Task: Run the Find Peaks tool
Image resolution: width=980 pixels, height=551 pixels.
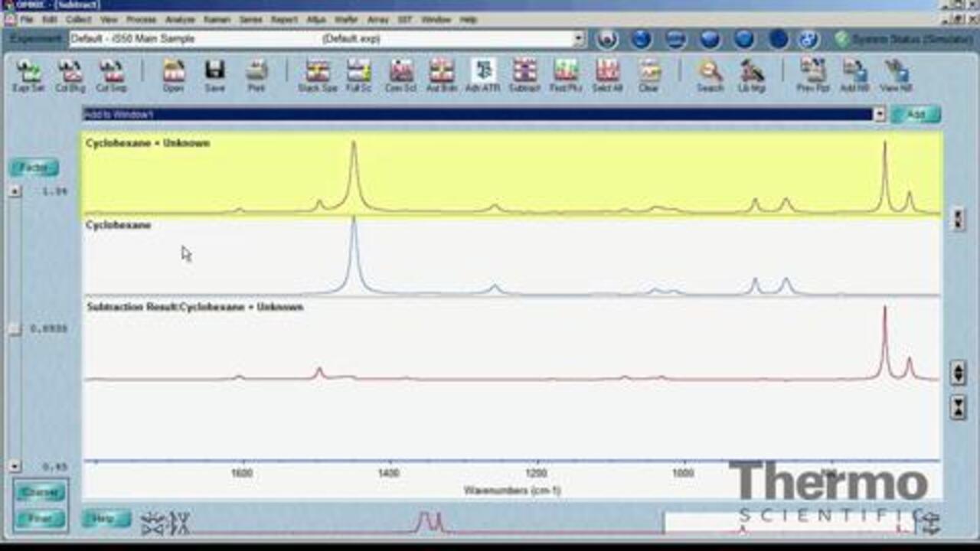Action: click(566, 75)
